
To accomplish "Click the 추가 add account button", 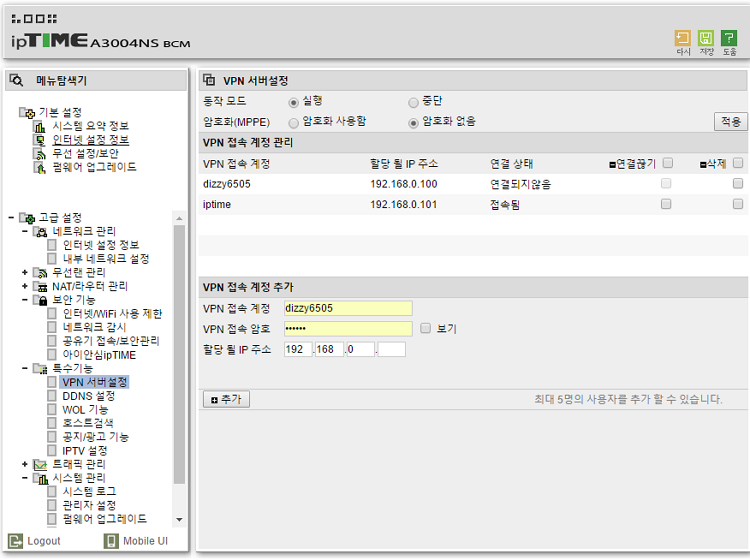I will pyautogui.click(x=226, y=399).
